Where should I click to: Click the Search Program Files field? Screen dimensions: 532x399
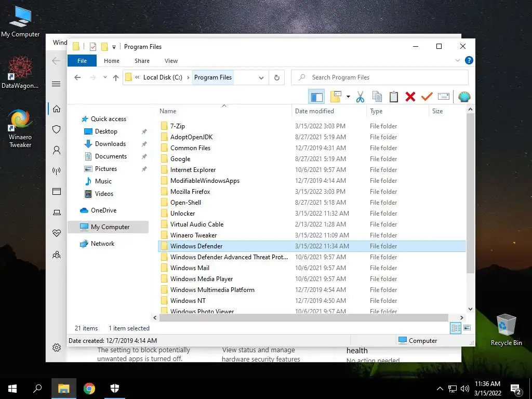[380, 77]
